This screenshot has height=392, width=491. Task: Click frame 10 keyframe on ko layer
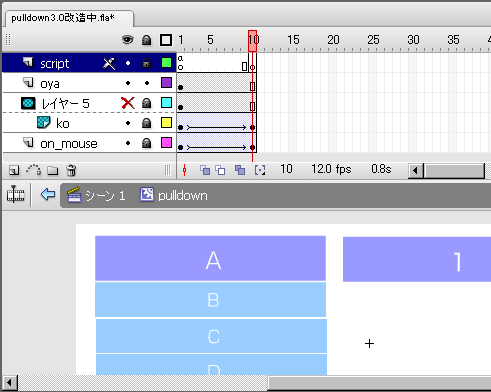(253, 123)
